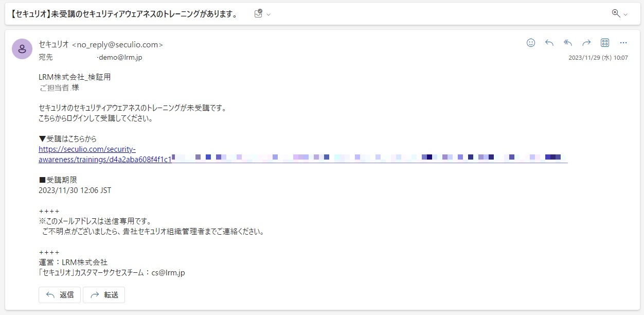
Task: Forward the message with the arrow icon
Action: pyautogui.click(x=586, y=43)
